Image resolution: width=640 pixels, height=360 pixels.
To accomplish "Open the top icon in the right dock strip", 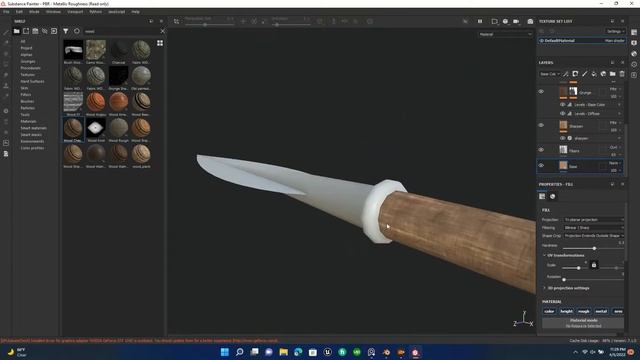I will click(634, 32).
